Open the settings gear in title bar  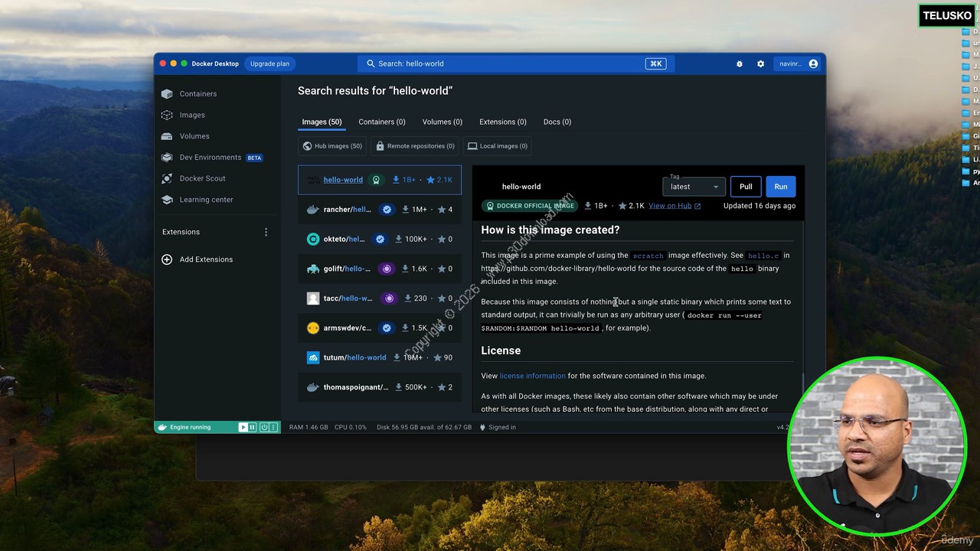[760, 64]
